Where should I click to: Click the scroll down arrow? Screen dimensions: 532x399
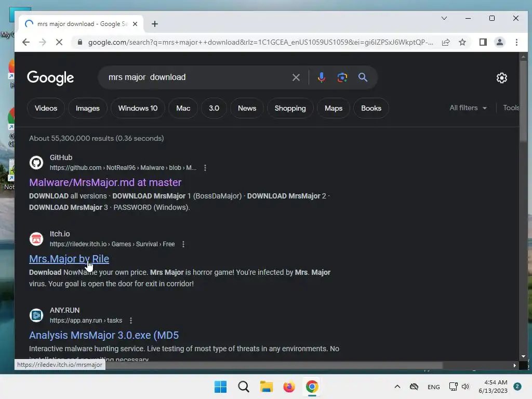[523, 356]
